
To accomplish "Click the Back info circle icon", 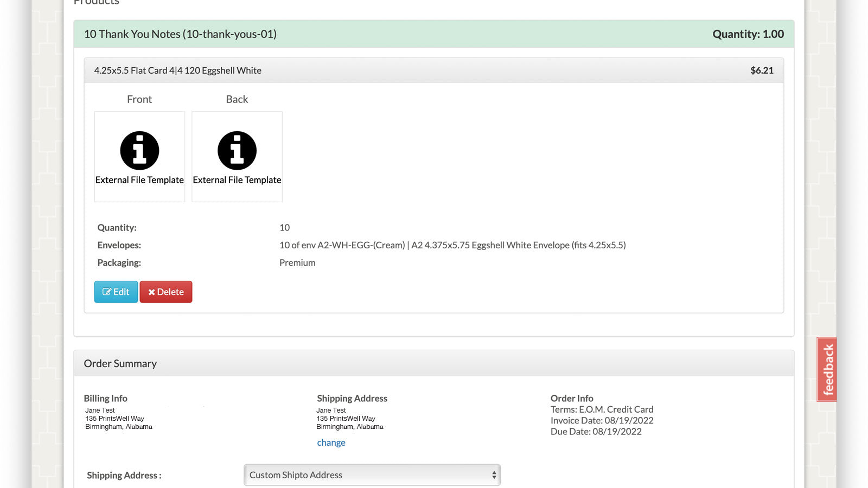I will [237, 150].
